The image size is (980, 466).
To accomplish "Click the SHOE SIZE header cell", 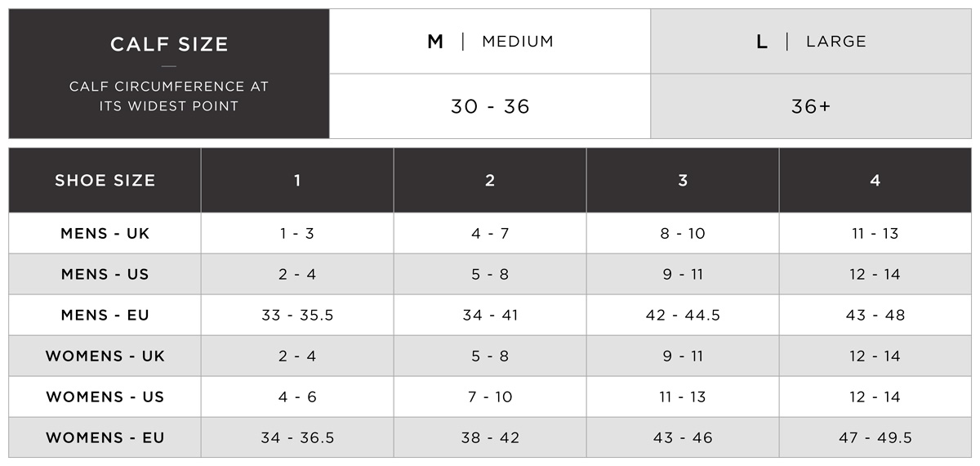I will click(x=105, y=181).
